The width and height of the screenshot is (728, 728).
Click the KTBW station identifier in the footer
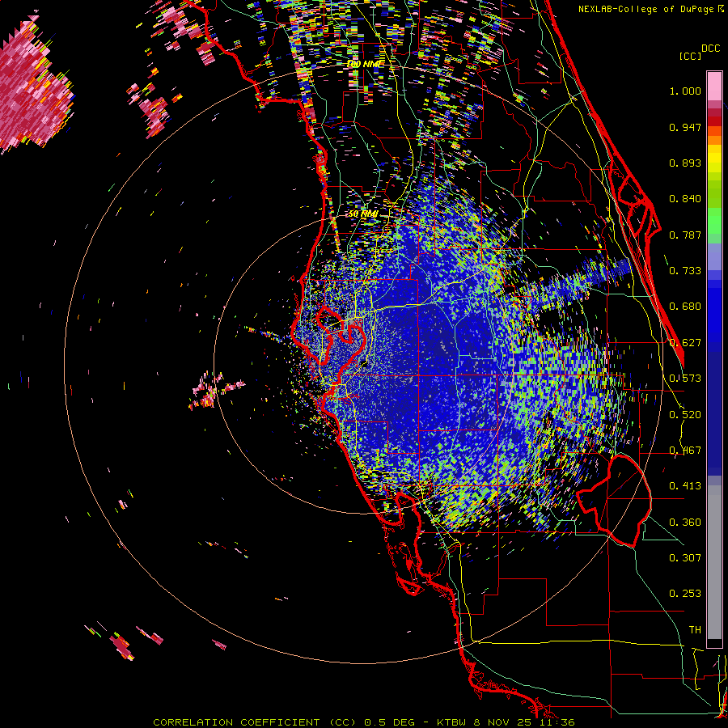coord(451,722)
